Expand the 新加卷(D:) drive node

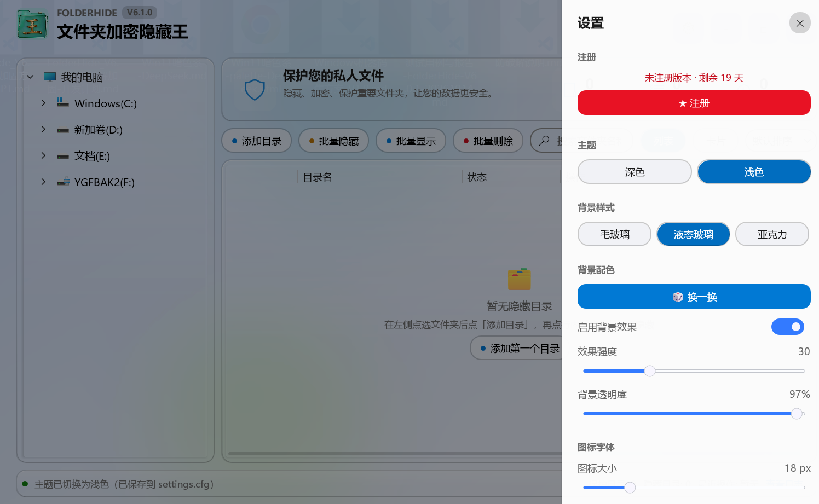pyautogui.click(x=43, y=129)
